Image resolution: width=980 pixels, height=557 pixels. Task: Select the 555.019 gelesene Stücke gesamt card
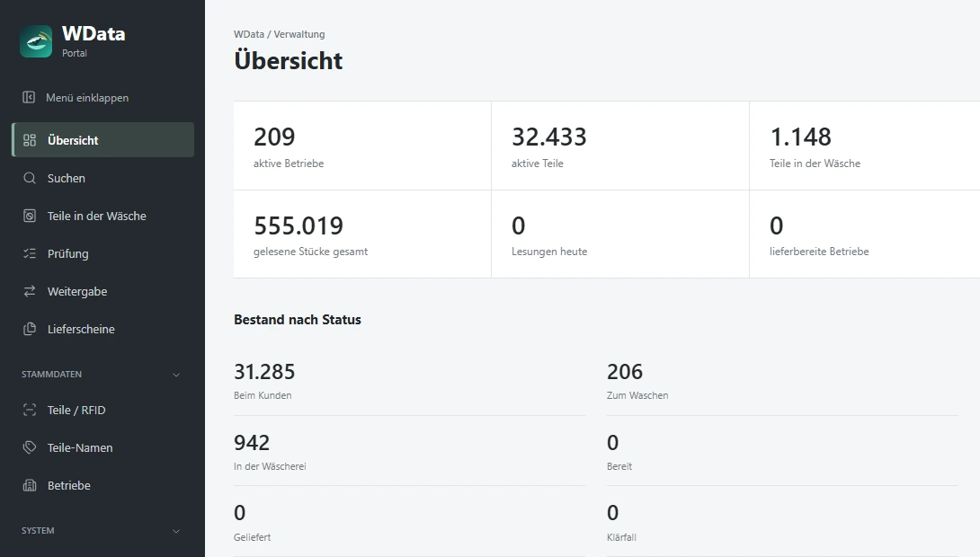[x=362, y=234]
